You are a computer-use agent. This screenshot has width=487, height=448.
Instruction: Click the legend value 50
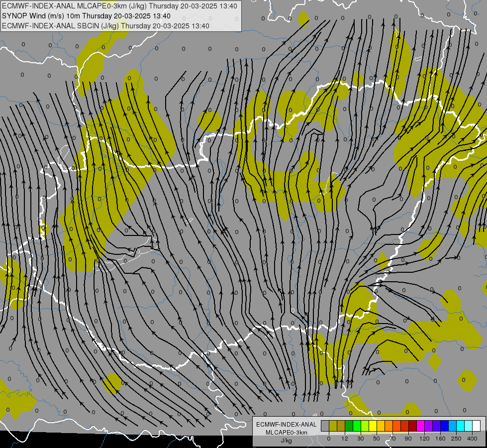tap(377, 439)
